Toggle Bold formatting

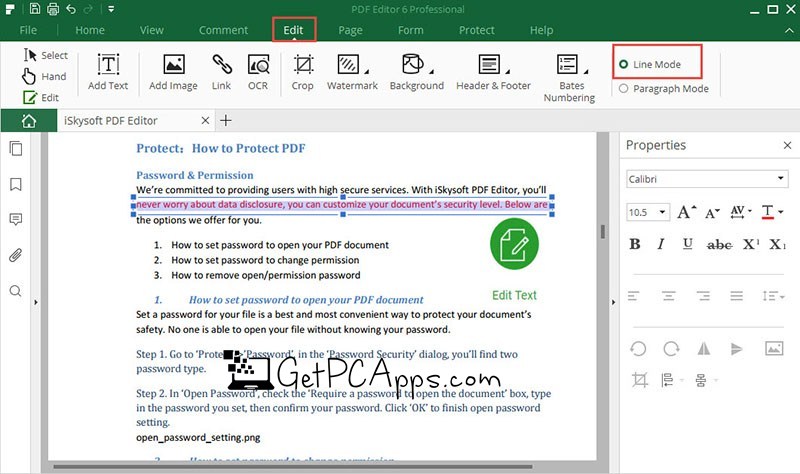click(635, 244)
